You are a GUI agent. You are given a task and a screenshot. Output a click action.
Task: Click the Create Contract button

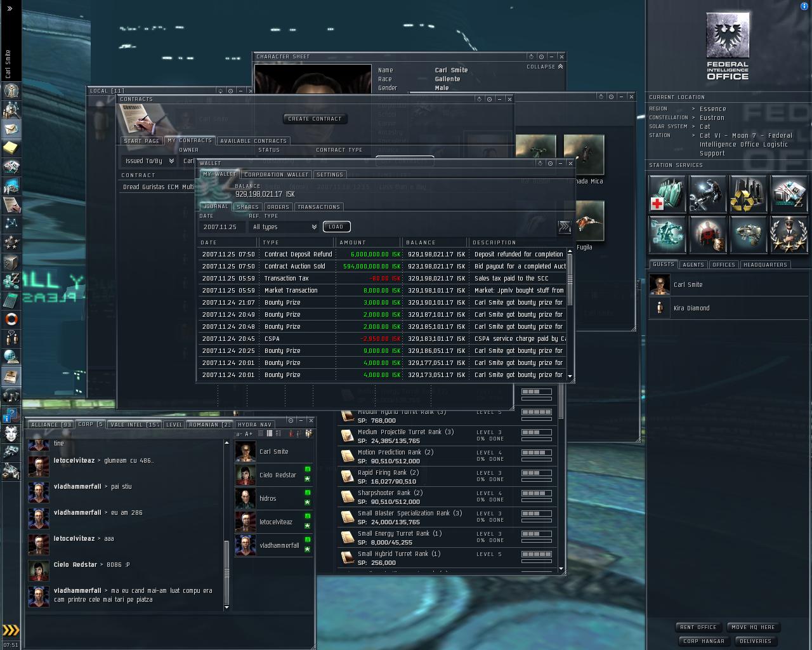pos(315,119)
